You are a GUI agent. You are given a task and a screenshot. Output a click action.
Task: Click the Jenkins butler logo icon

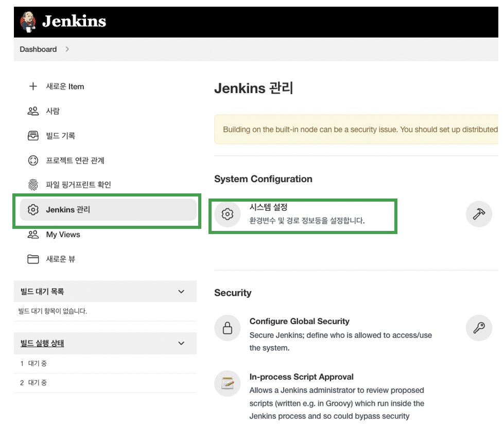tap(28, 22)
